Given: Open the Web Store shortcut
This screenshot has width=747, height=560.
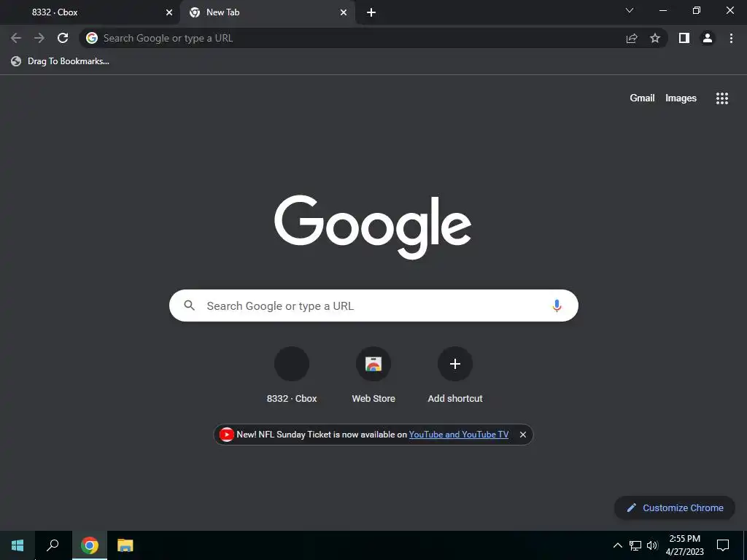Looking at the screenshot, I should click(x=373, y=376).
